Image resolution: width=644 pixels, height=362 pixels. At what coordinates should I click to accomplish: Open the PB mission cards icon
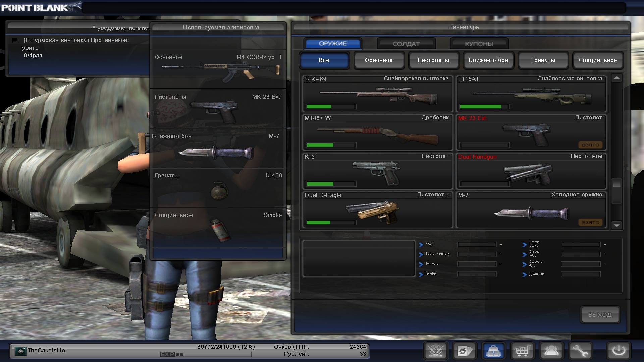coord(465,351)
